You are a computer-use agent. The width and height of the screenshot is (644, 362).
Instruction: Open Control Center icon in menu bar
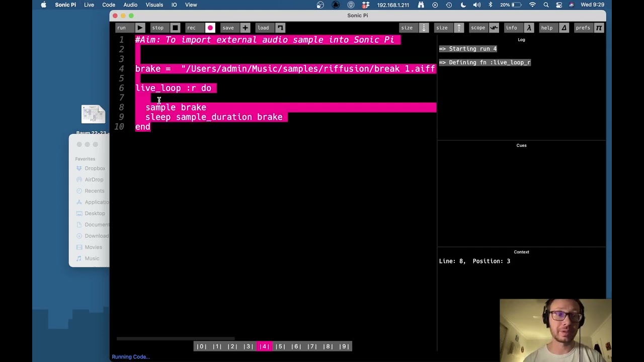[559, 5]
